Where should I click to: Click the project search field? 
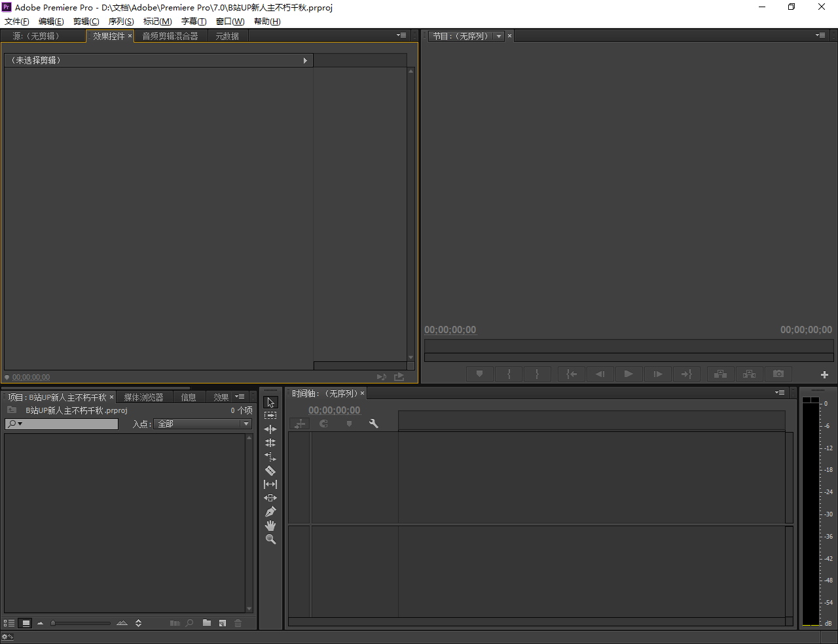(62, 424)
